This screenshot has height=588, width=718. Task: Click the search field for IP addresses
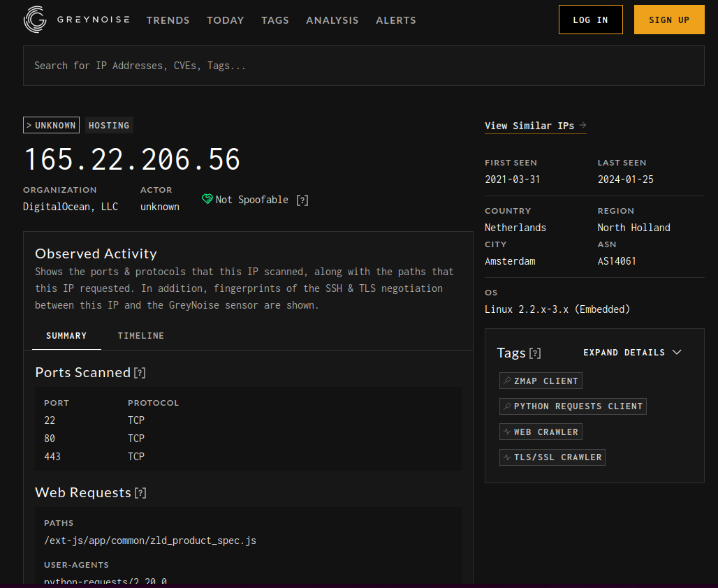363,65
